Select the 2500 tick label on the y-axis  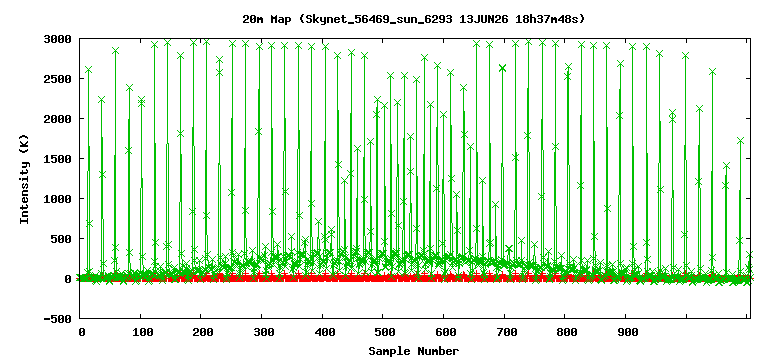point(58,79)
